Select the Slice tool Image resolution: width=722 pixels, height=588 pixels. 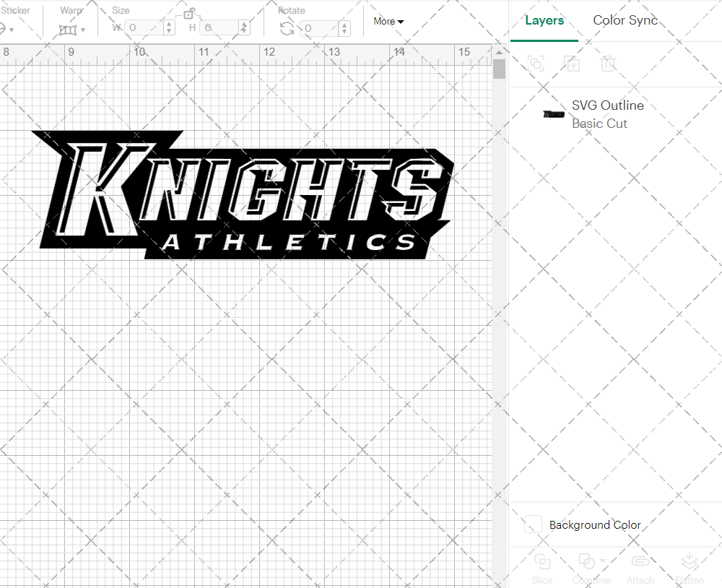(x=542, y=566)
